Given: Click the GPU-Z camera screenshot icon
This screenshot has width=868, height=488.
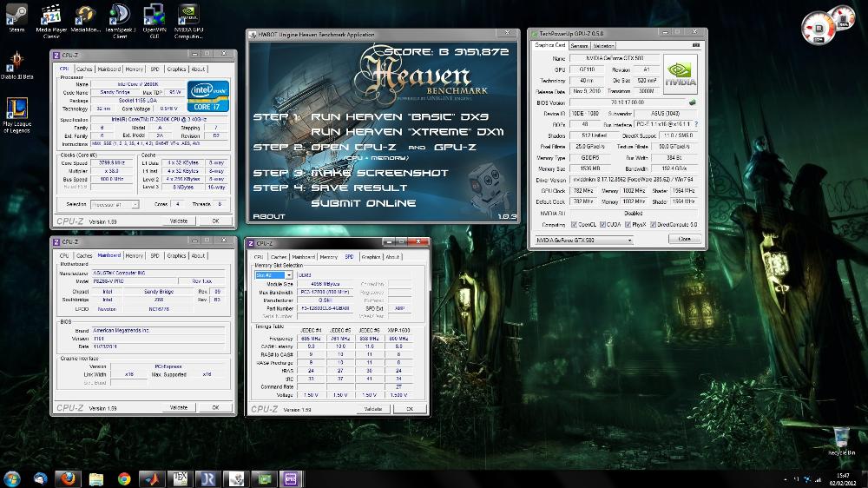Looking at the screenshot, I should coord(696,45).
